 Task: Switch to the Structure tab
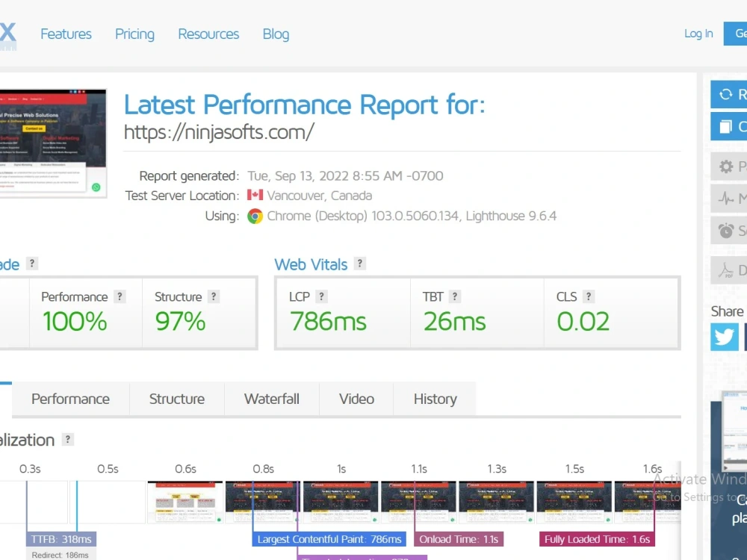tap(177, 399)
